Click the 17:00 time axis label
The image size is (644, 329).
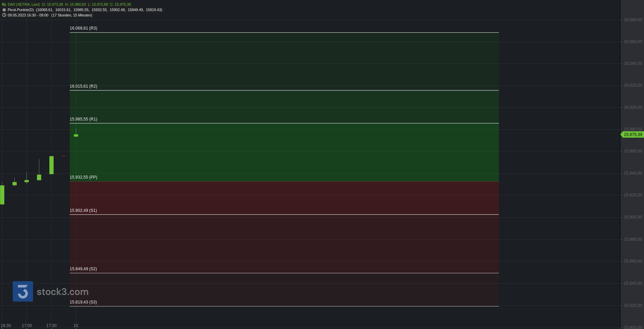coord(27,326)
